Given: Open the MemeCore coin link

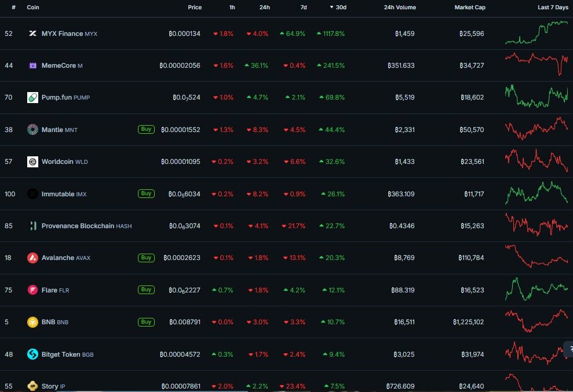Looking at the screenshot, I should point(62,65).
